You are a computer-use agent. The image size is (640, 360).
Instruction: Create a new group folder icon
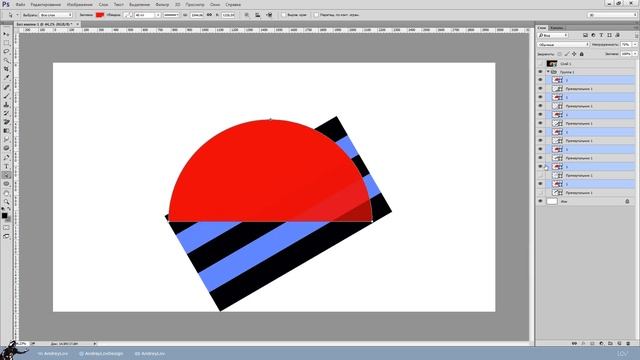pos(610,344)
